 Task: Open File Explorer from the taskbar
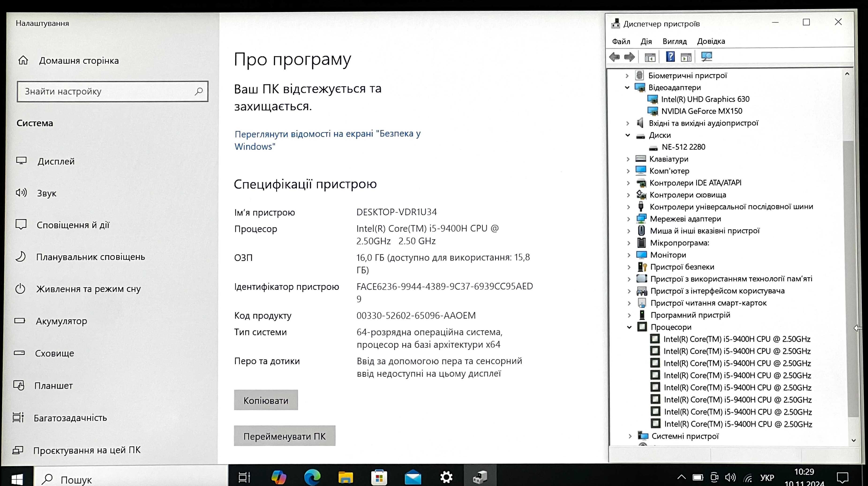pyautogui.click(x=345, y=477)
